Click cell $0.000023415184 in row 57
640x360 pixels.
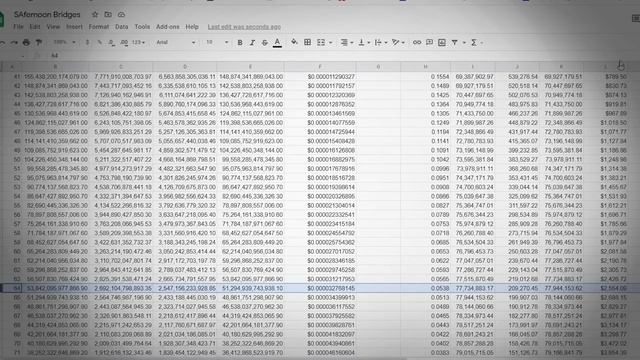click(320, 224)
